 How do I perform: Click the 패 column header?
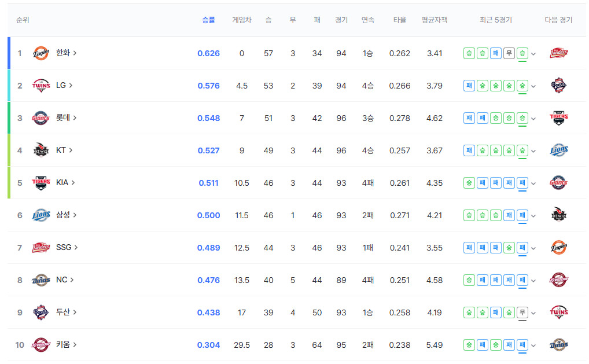click(317, 20)
